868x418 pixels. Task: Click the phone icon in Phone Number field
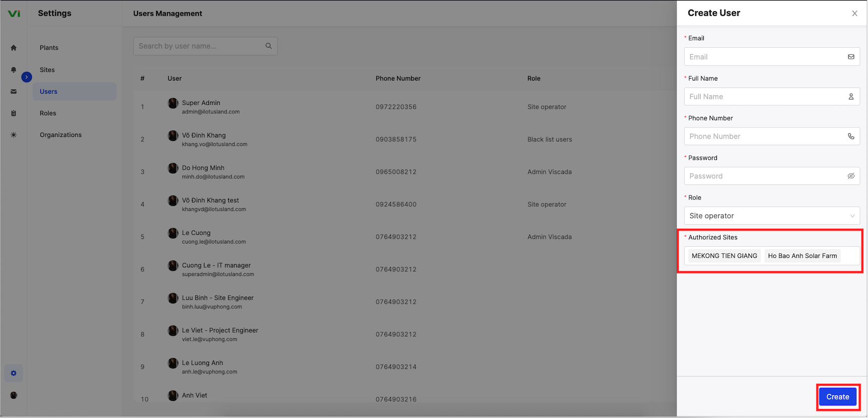[851, 136]
